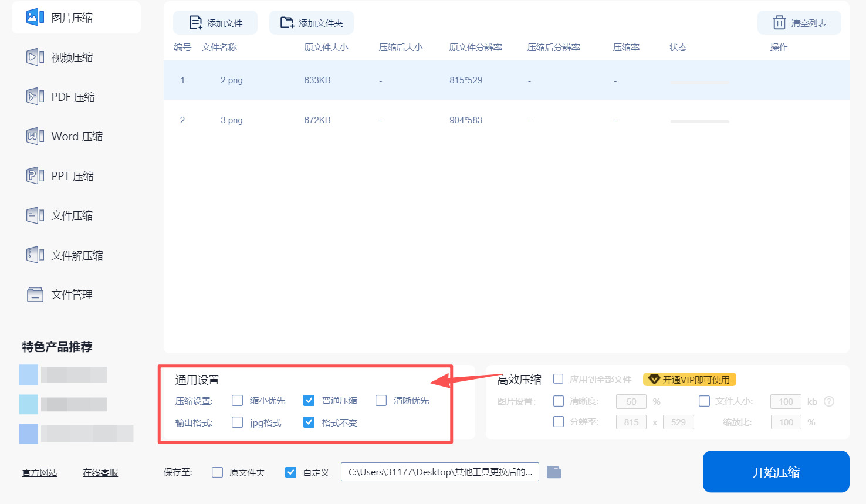Click the 文件大小 value field in kb
Image resolution: width=866 pixels, height=504 pixels.
point(786,402)
